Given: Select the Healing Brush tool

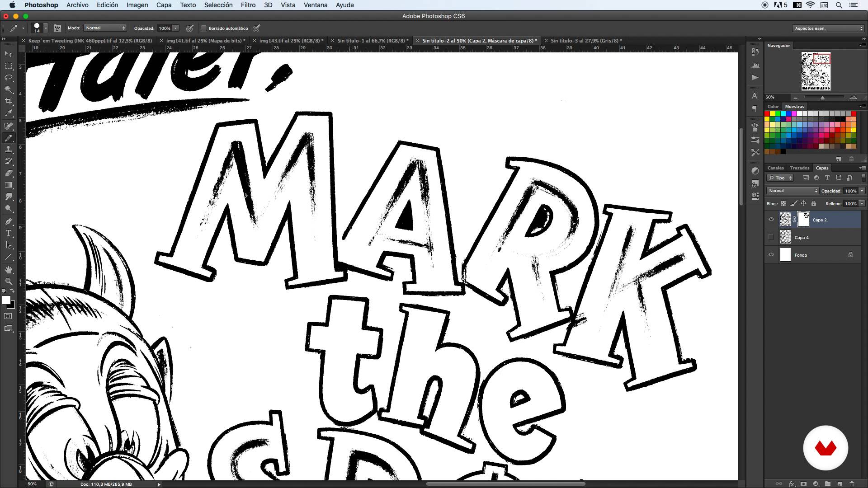Looking at the screenshot, I should point(8,126).
